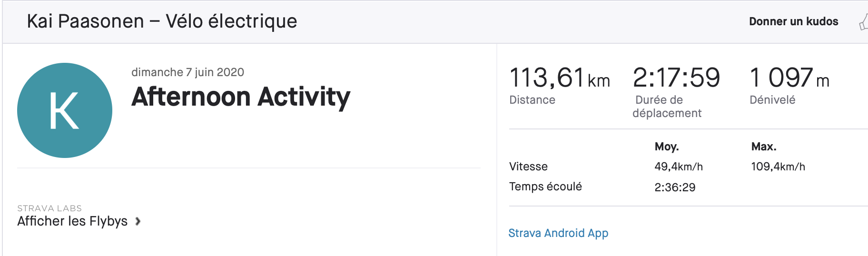This screenshot has height=256, width=868.
Task: Click the thumbs-up kudos icon
Action: 863,22
